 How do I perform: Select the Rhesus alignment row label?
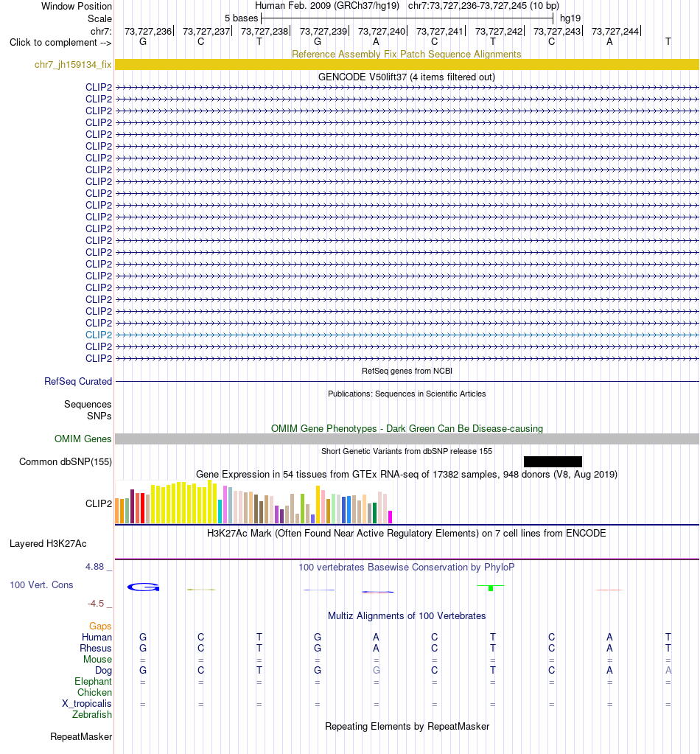96,648
